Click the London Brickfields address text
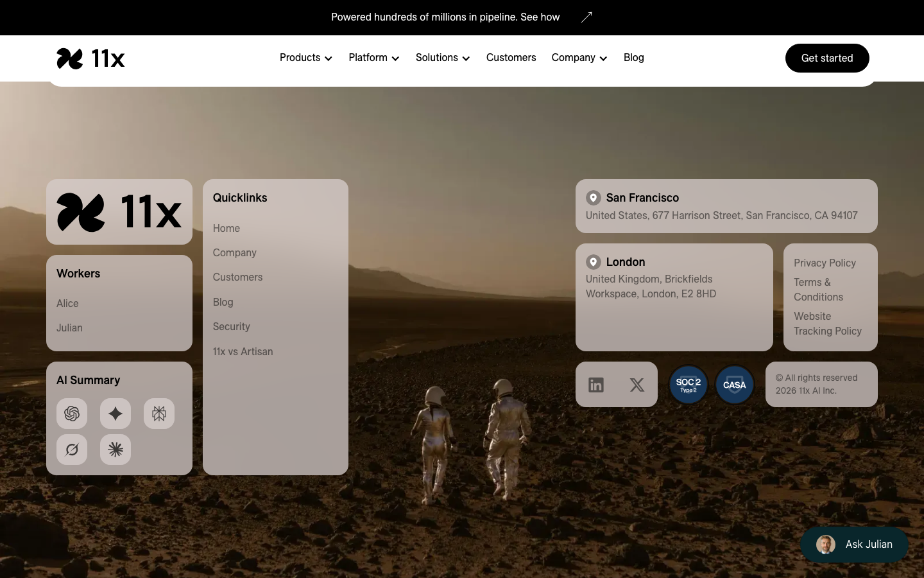Image resolution: width=924 pixels, height=578 pixels. pos(651,286)
